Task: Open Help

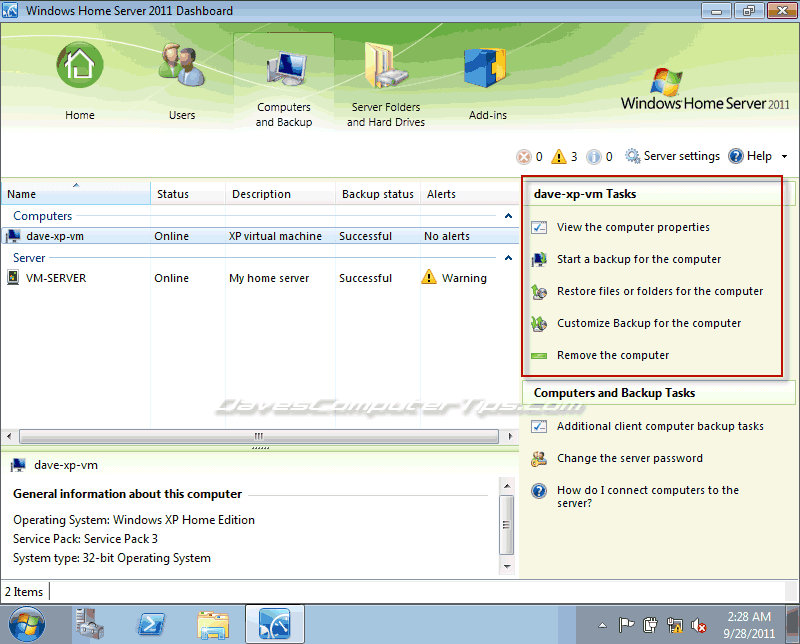Action: [749, 156]
